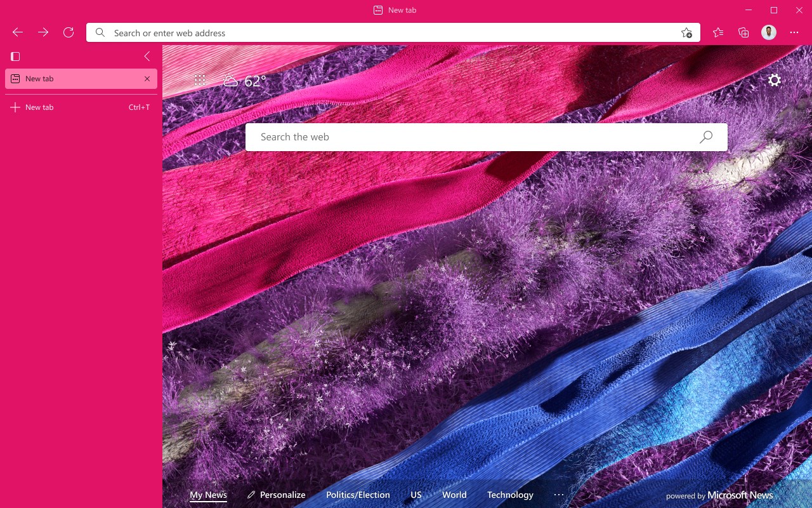The width and height of the screenshot is (812, 508).
Task: Switch to the World news tab
Action: point(454,495)
